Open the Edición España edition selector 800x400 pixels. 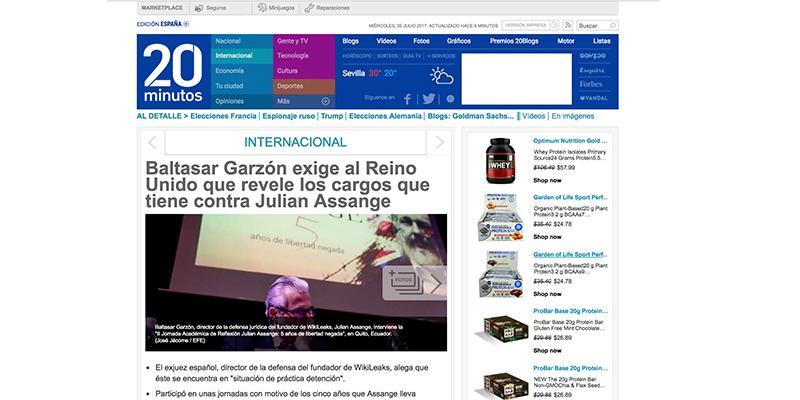162,24
